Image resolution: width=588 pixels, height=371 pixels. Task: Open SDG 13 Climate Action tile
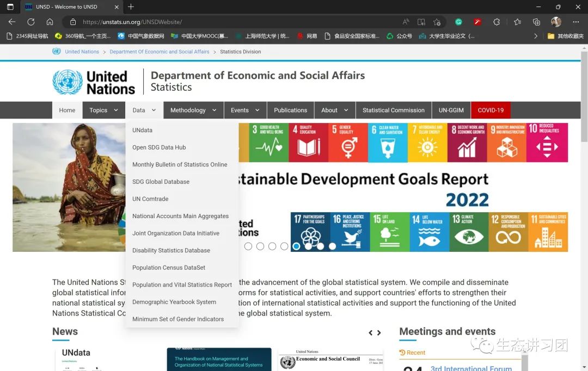pyautogui.click(x=469, y=232)
